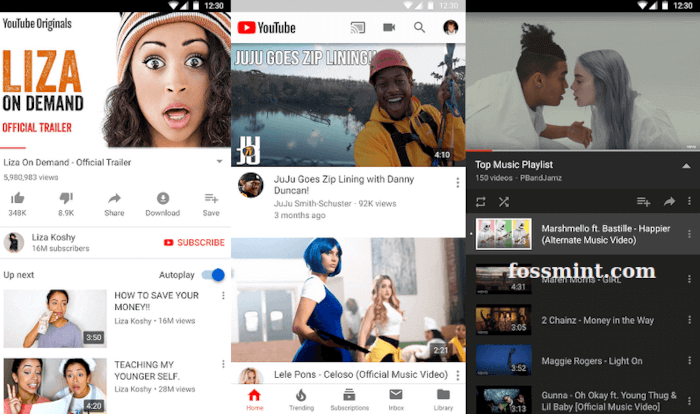Viewport: 700px width, 414px height.
Task: Open options for Gunna Oh Okay item
Action: [689, 401]
